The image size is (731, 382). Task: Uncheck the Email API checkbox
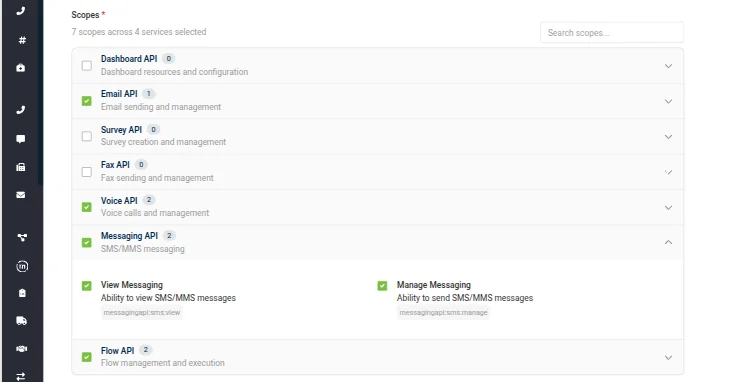(87, 101)
